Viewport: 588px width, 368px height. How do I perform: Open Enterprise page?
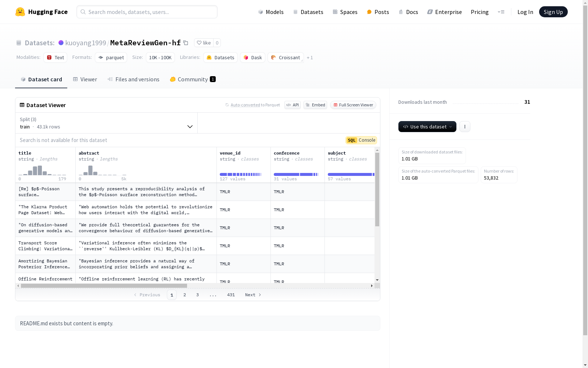click(444, 12)
